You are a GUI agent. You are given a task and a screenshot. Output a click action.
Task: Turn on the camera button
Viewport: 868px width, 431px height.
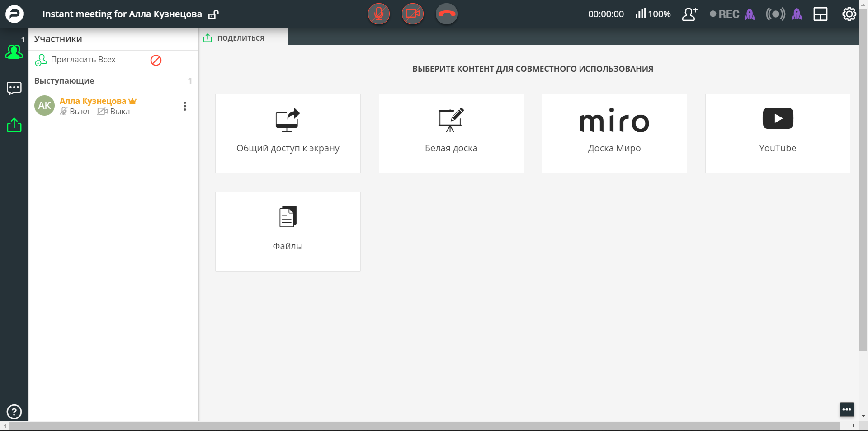[x=413, y=14]
